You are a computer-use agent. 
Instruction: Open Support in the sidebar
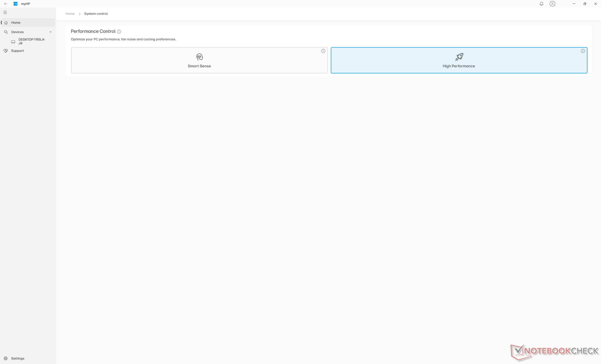[17, 51]
